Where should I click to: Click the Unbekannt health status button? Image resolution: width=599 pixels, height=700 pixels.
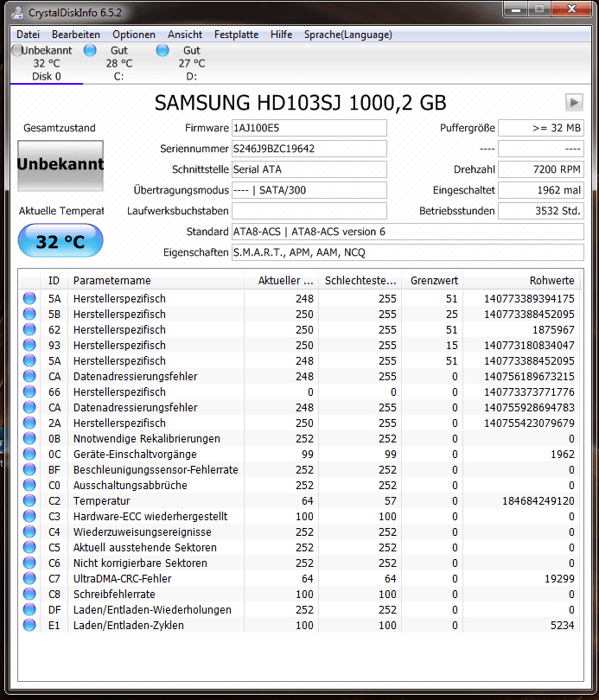(x=61, y=166)
